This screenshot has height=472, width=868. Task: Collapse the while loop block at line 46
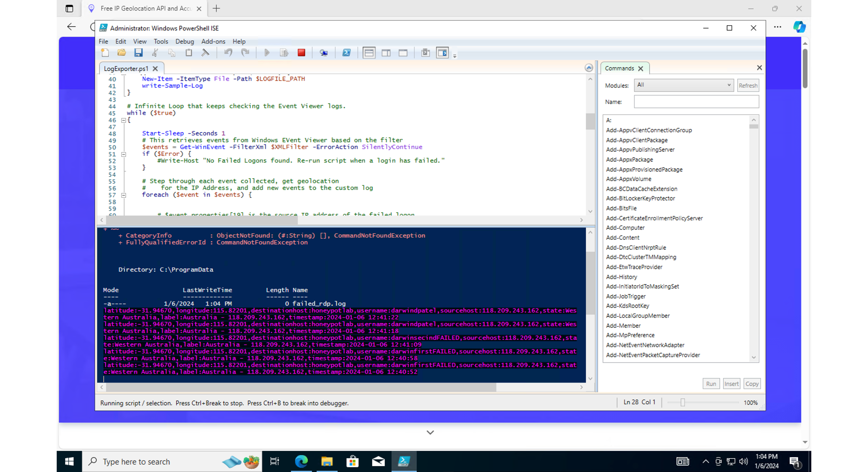click(x=124, y=120)
